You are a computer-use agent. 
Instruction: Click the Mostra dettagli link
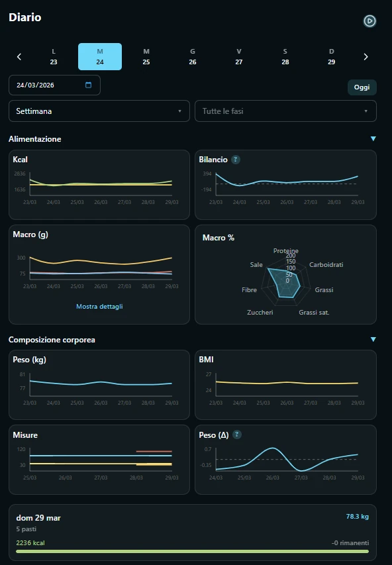pyautogui.click(x=99, y=306)
